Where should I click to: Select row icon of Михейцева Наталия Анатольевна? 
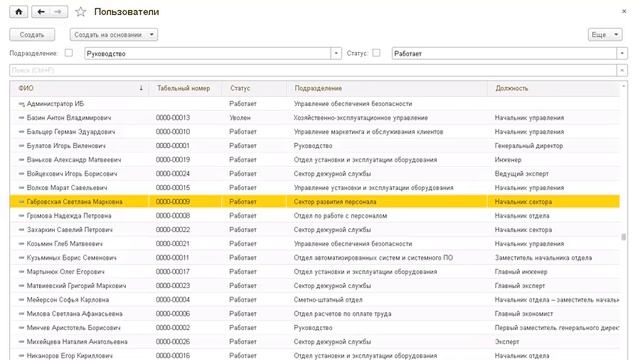(x=21, y=342)
